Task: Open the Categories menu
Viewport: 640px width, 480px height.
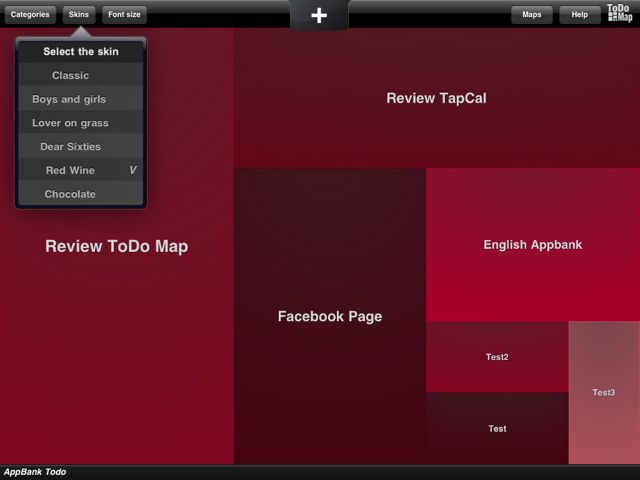Action: [x=30, y=15]
